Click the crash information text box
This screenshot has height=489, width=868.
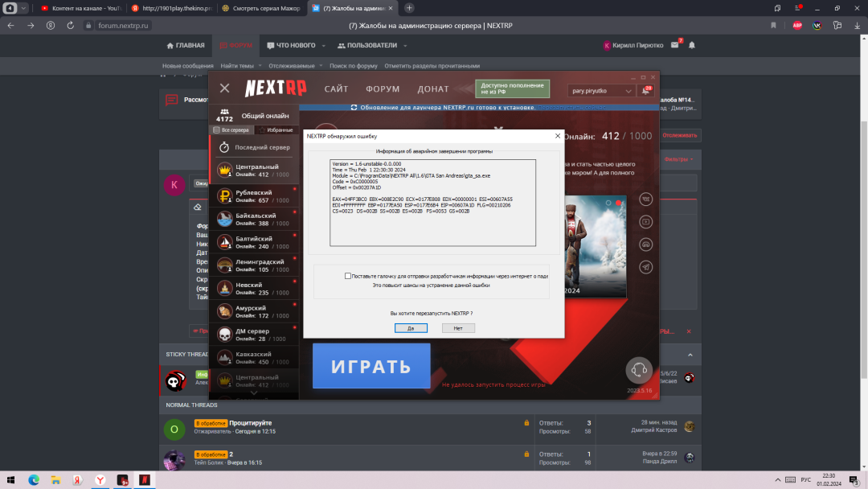433,203
